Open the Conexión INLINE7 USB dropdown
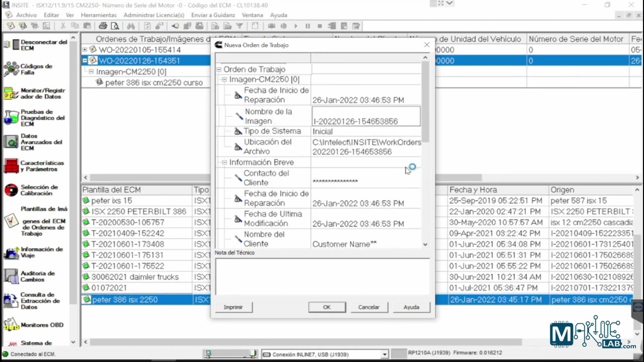This screenshot has height=362, width=644. pos(384,354)
